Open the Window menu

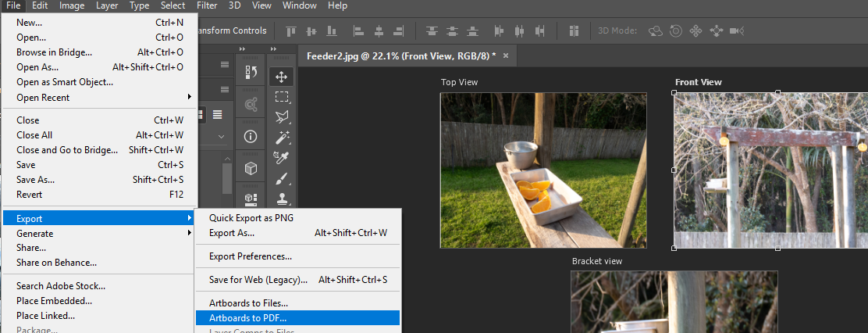coord(299,6)
